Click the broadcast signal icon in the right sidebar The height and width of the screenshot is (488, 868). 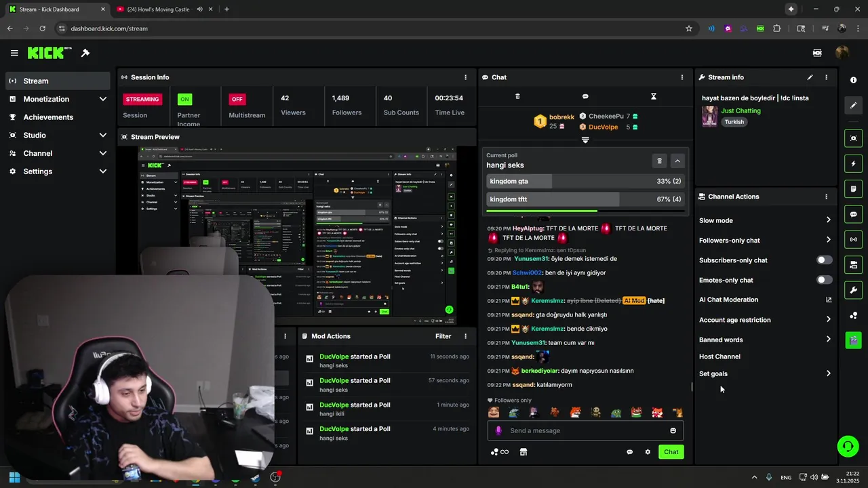coord(853,239)
